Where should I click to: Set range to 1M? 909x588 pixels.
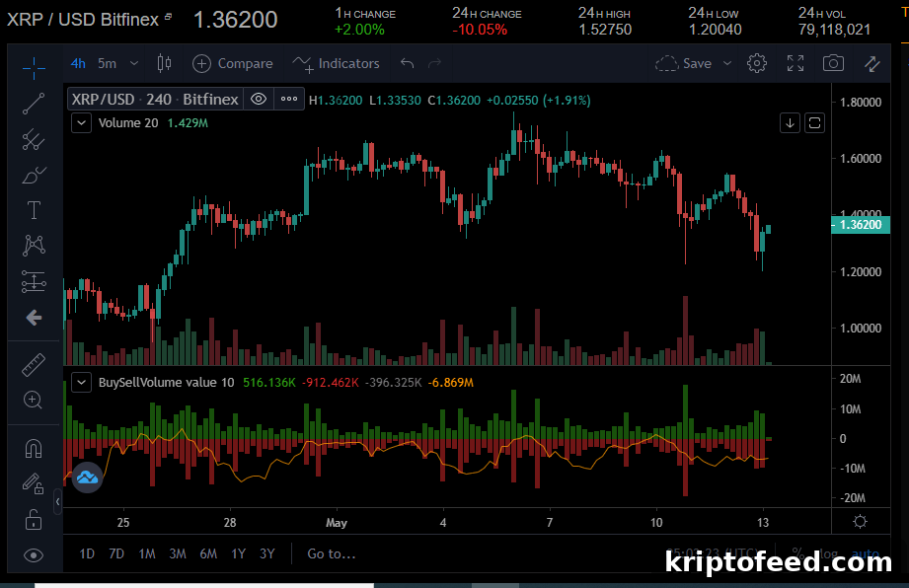pyautogui.click(x=147, y=553)
